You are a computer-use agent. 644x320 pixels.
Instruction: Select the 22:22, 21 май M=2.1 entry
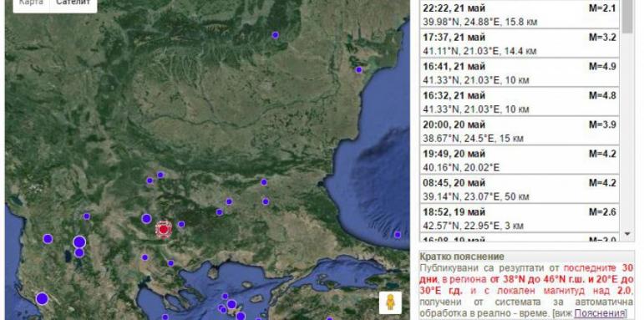[x=520, y=14]
